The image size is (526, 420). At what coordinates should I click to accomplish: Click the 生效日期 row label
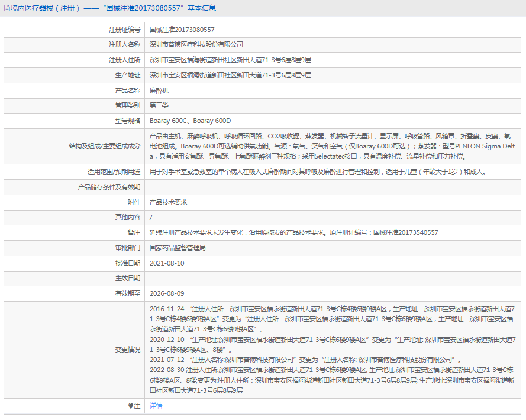point(128,279)
